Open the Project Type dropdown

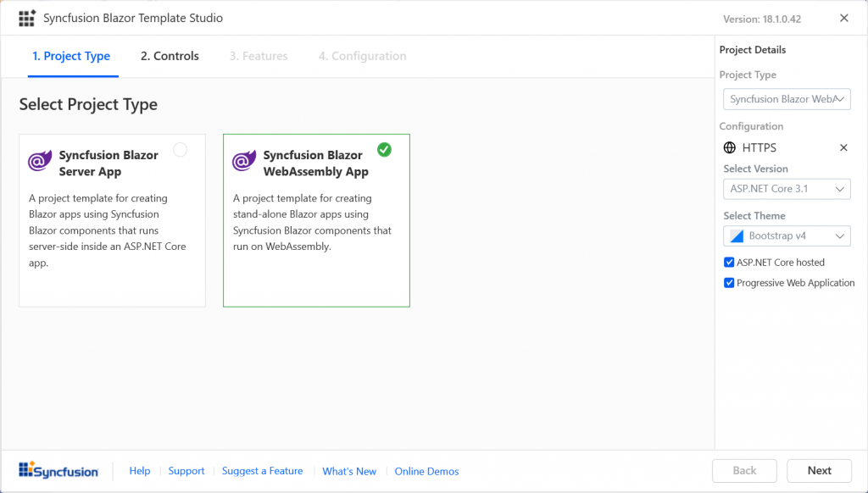787,99
